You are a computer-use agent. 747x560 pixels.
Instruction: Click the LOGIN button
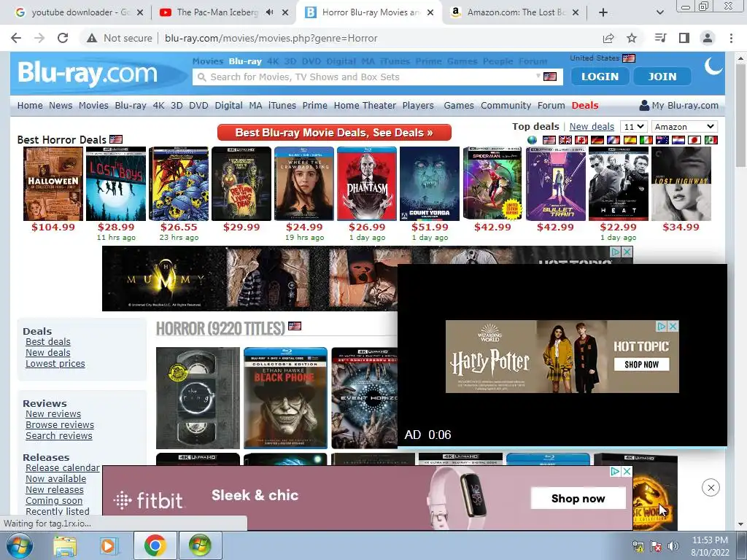tap(600, 77)
